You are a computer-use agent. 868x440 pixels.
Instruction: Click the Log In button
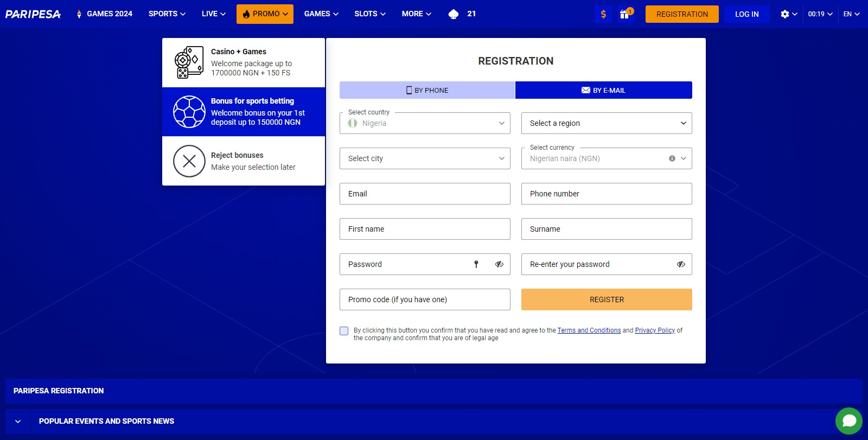(x=747, y=14)
